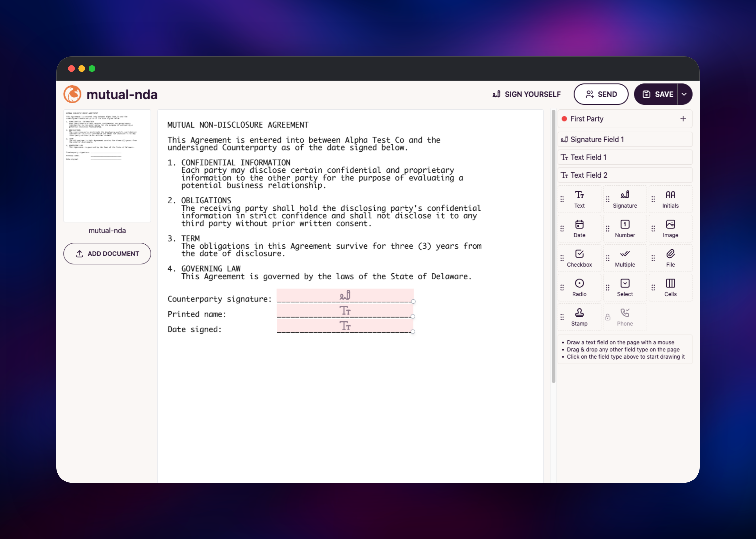The height and width of the screenshot is (539, 756).
Task: Open the Save options dropdown arrow
Action: (684, 94)
